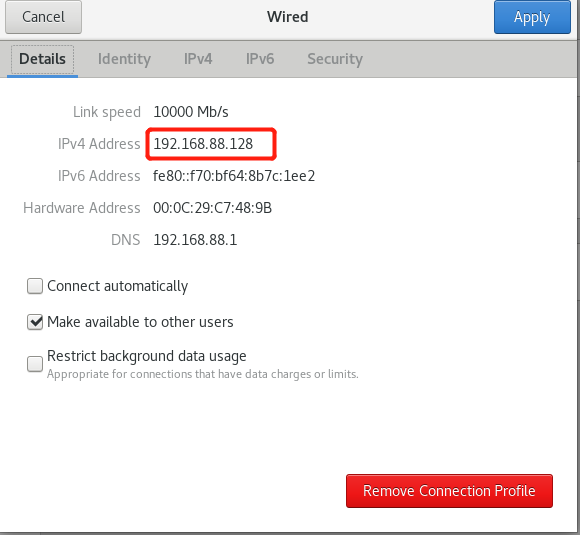Click the DNS value 192.168.88.1
Screen dimensions: 580x535
point(195,240)
